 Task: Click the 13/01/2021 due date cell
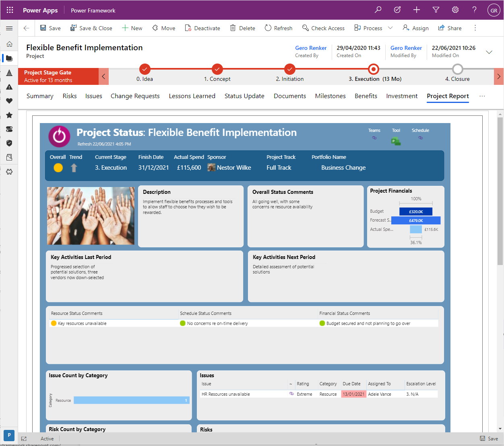click(353, 394)
